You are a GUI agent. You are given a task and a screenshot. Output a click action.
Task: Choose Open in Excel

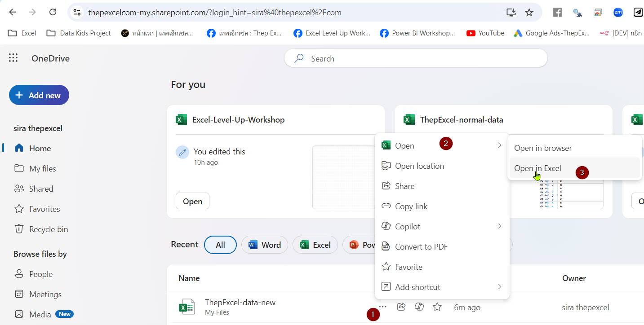(x=538, y=168)
